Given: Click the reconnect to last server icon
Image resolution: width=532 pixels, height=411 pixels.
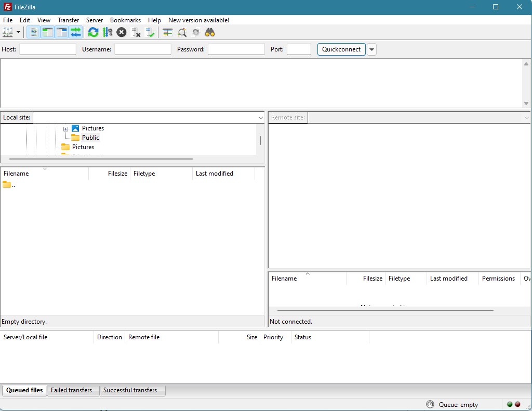Looking at the screenshot, I should tap(150, 32).
